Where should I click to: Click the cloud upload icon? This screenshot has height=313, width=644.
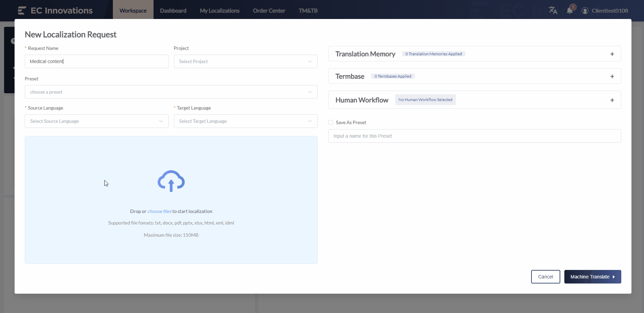tap(171, 181)
